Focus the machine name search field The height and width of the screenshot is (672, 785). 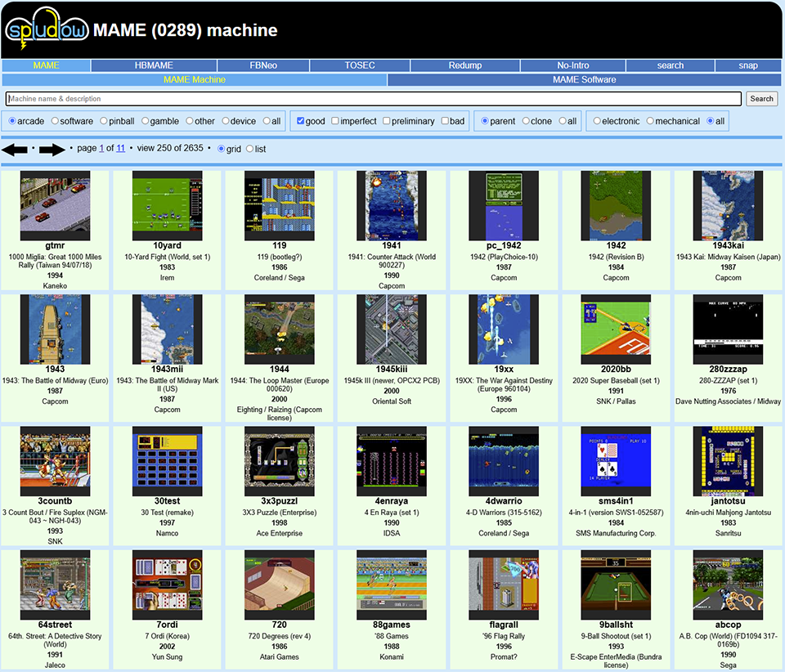pyautogui.click(x=374, y=99)
